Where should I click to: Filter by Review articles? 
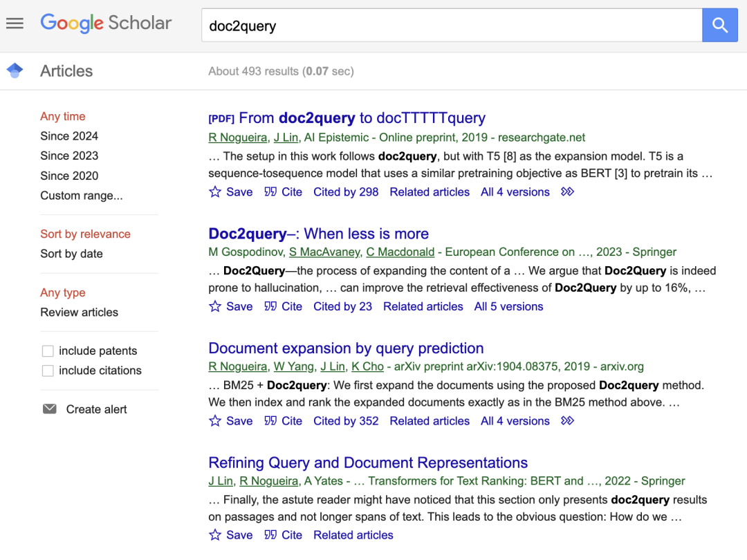click(x=79, y=312)
